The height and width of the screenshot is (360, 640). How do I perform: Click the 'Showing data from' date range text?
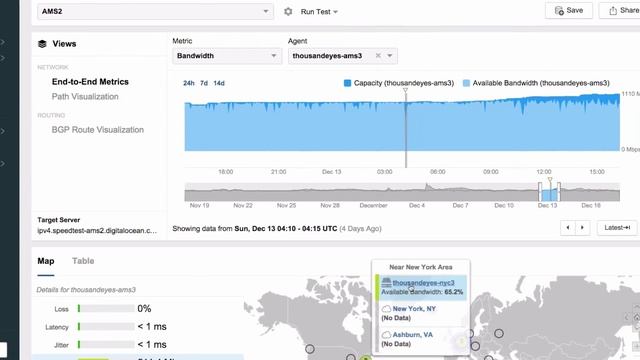(x=277, y=229)
